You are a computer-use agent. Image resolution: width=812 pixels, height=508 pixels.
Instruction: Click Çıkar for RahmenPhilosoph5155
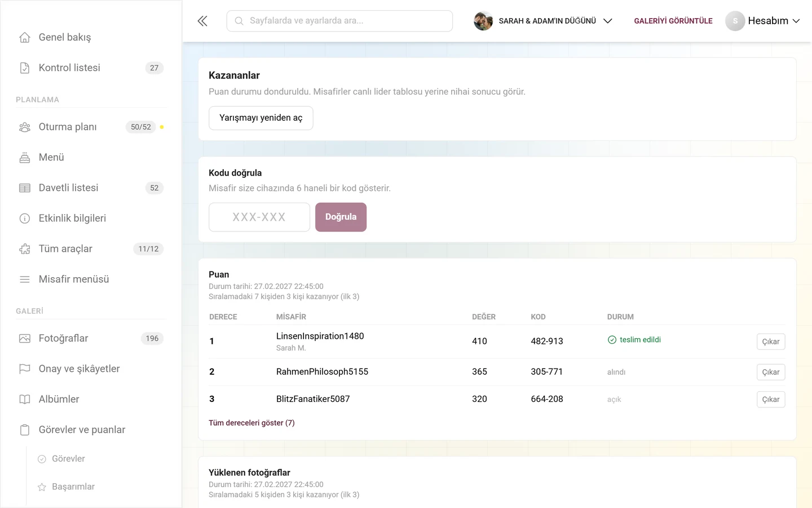(x=771, y=372)
